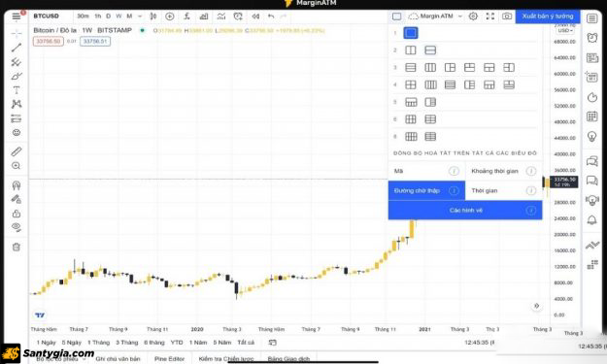Click the compare or add symbol icon
The image size is (607, 364).
[x=170, y=17]
